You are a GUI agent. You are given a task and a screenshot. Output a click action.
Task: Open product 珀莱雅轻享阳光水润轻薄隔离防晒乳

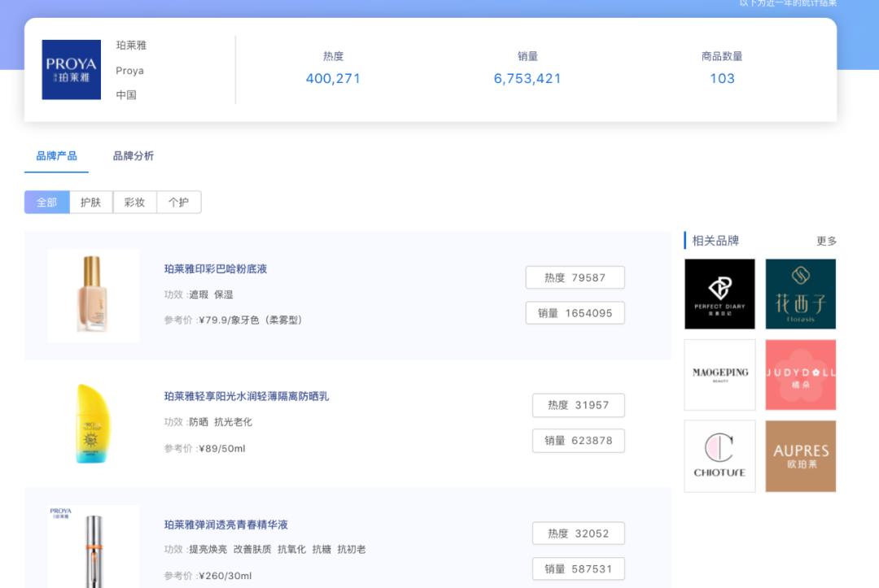click(x=246, y=397)
